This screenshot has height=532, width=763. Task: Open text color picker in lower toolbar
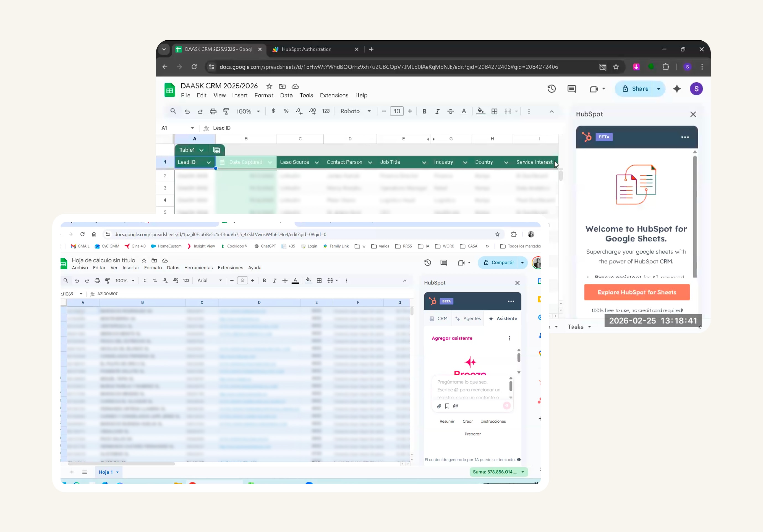[295, 281]
